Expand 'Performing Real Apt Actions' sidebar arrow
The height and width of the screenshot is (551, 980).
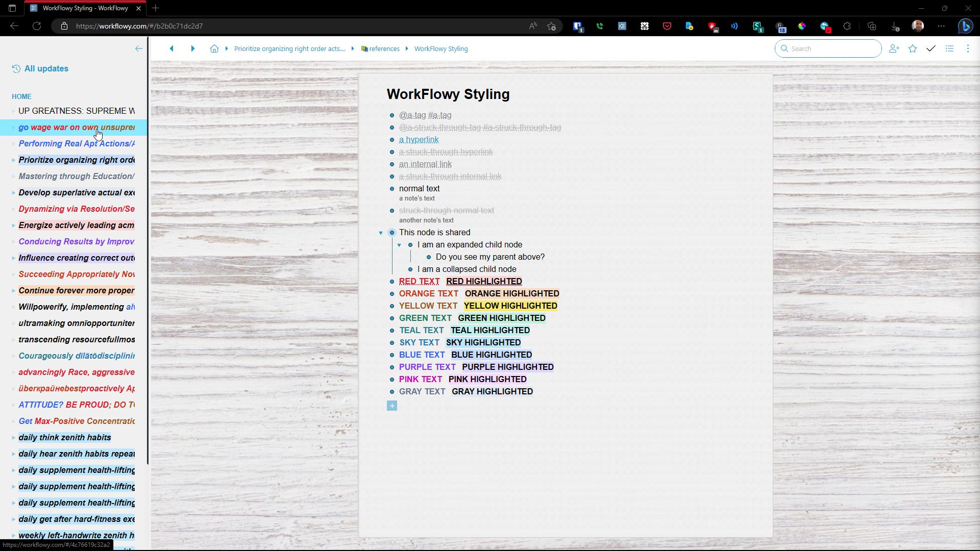(x=13, y=144)
